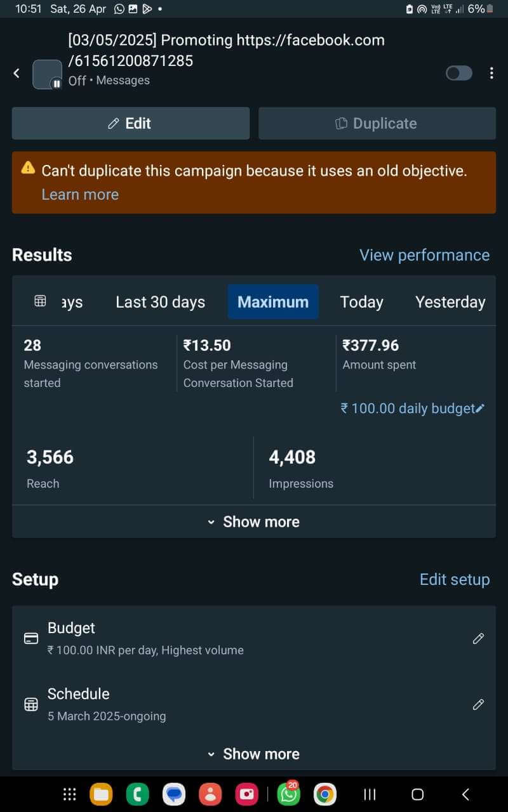Expand Show more under Results
Viewport: 508px width, 812px height.
tap(254, 521)
